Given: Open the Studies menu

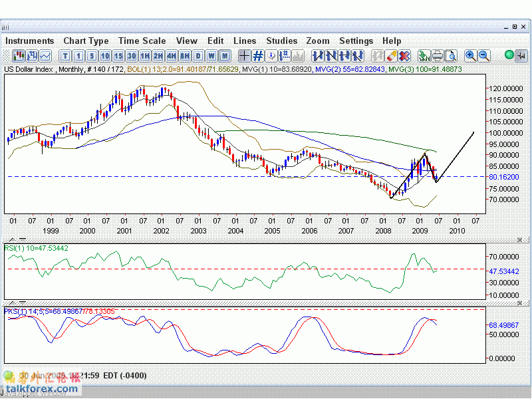Looking at the screenshot, I should point(281,41).
